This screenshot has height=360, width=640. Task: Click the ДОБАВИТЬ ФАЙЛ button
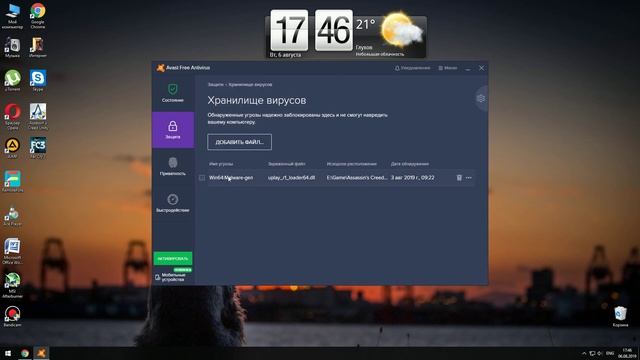pyautogui.click(x=239, y=142)
